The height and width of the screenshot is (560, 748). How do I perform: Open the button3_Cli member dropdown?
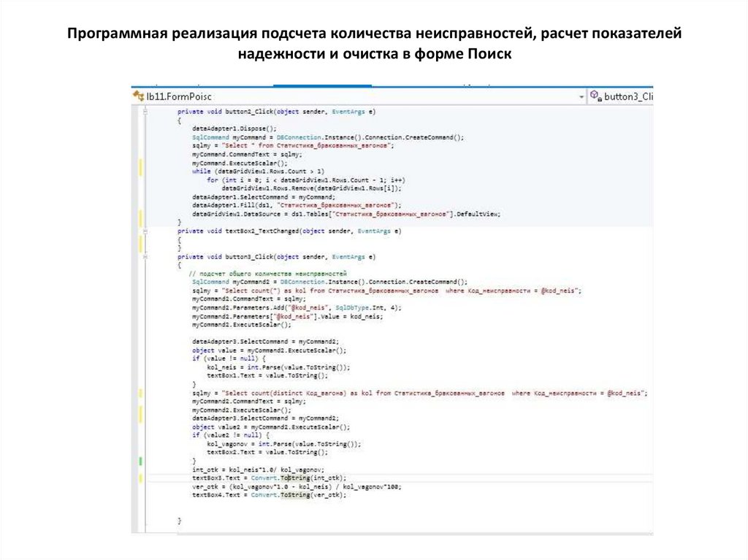pyautogui.click(x=621, y=96)
